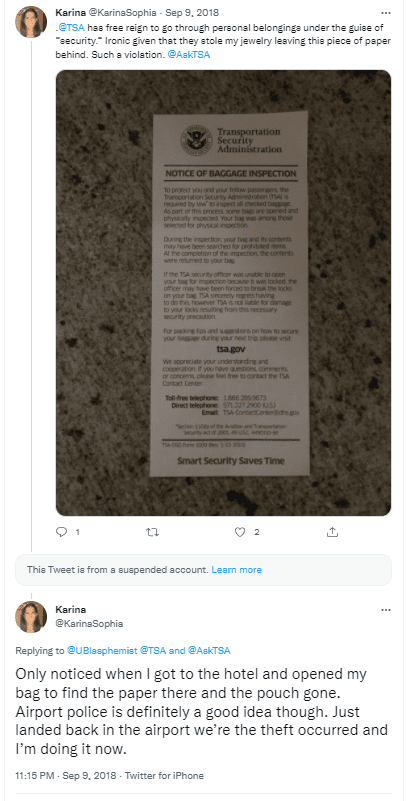This screenshot has height=801, width=413.
Task: Open the @AskTSA mention in first tweet
Action: [x=189, y=54]
